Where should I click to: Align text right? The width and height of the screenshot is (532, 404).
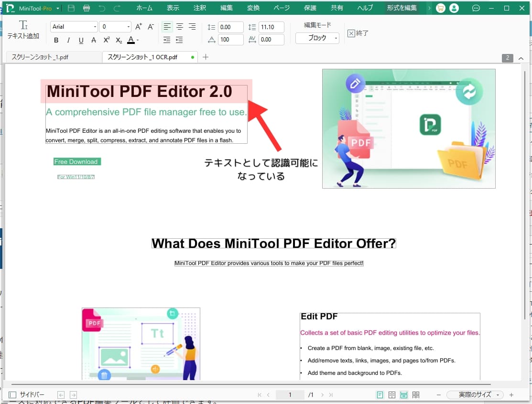tap(192, 27)
